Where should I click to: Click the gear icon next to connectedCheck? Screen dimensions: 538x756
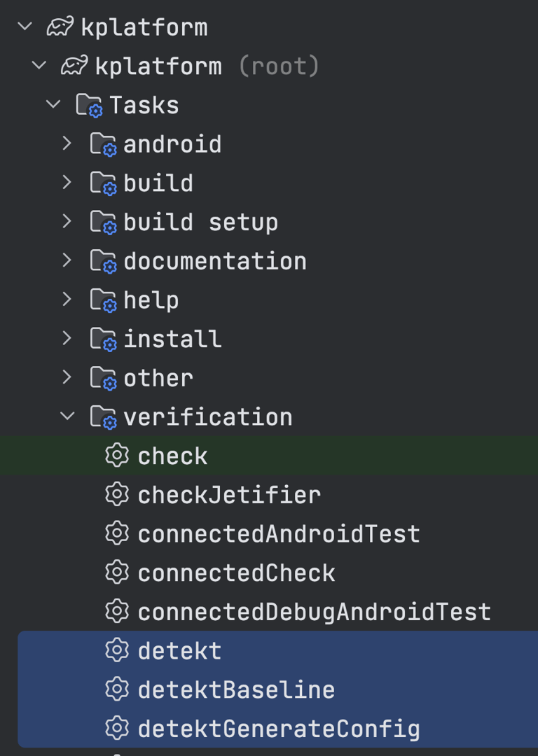pos(117,573)
